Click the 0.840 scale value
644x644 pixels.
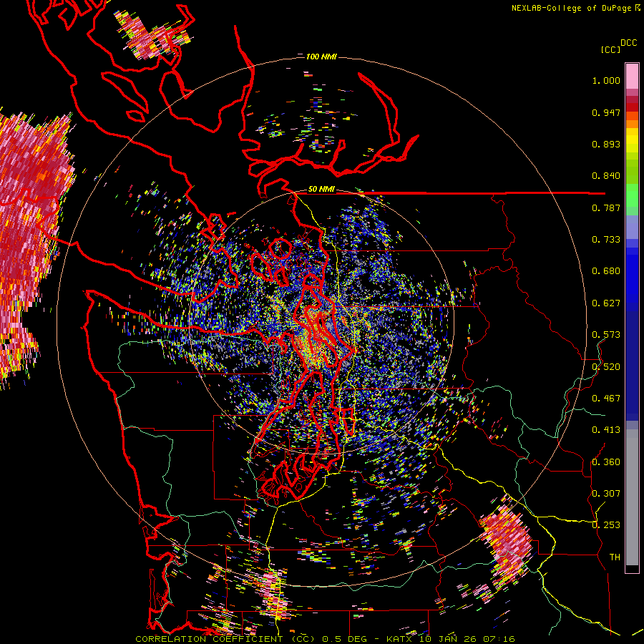click(606, 176)
